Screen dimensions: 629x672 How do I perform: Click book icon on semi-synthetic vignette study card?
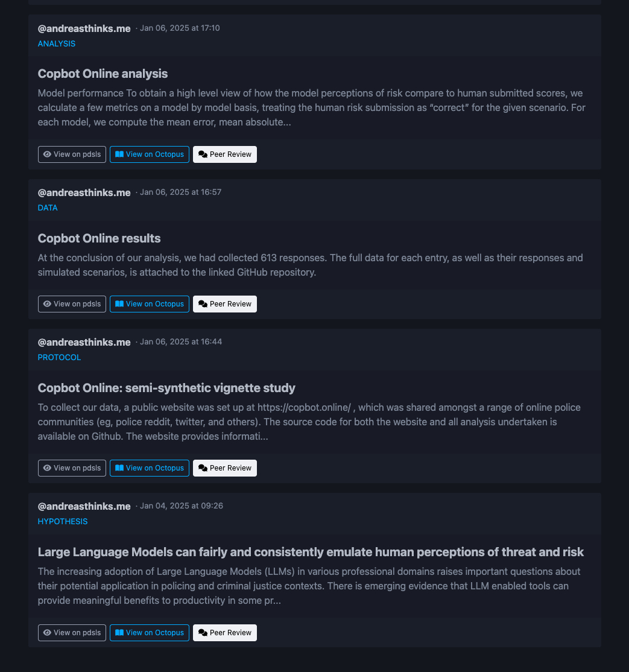pyautogui.click(x=119, y=468)
